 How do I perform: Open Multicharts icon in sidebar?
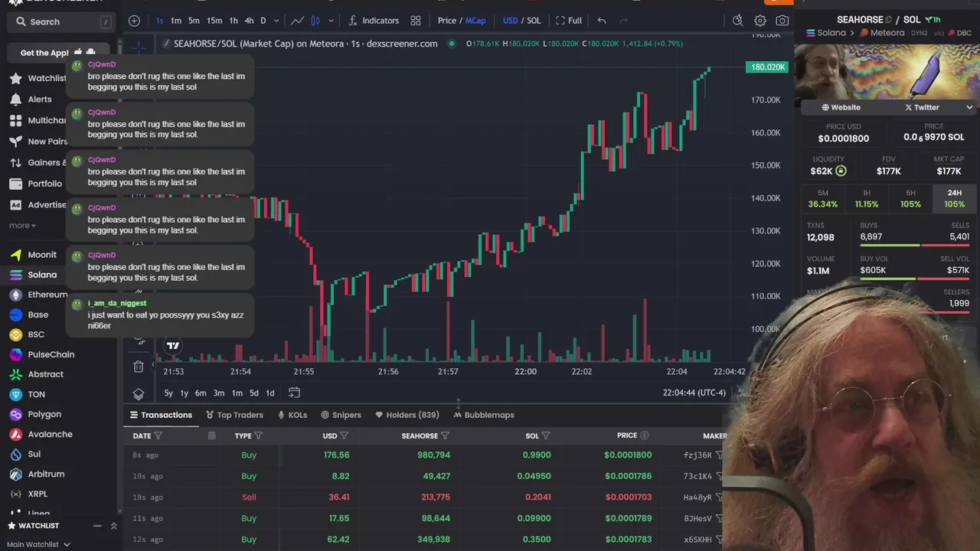15,120
